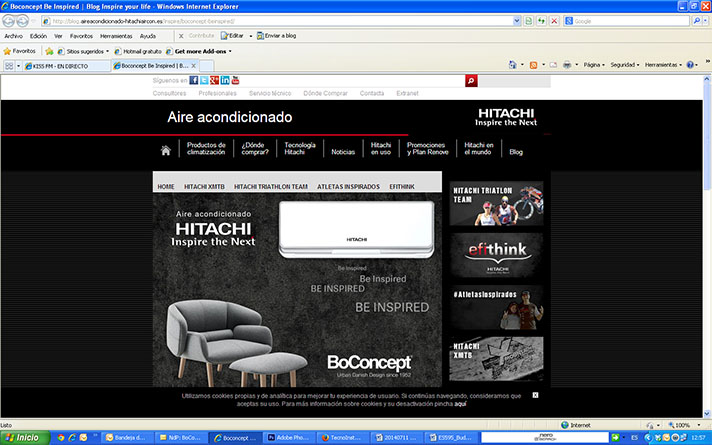Click Enviar a blog toolbar button
This screenshot has width=712, height=445.
(276, 36)
